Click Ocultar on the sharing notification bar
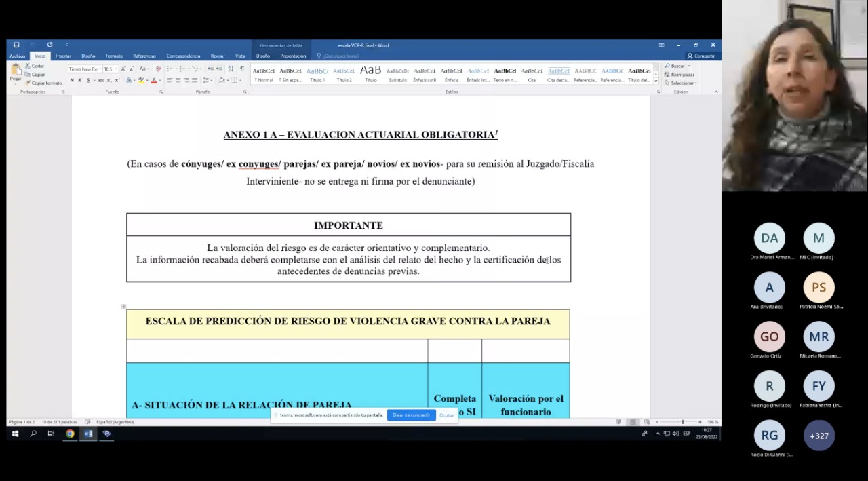 (x=447, y=415)
